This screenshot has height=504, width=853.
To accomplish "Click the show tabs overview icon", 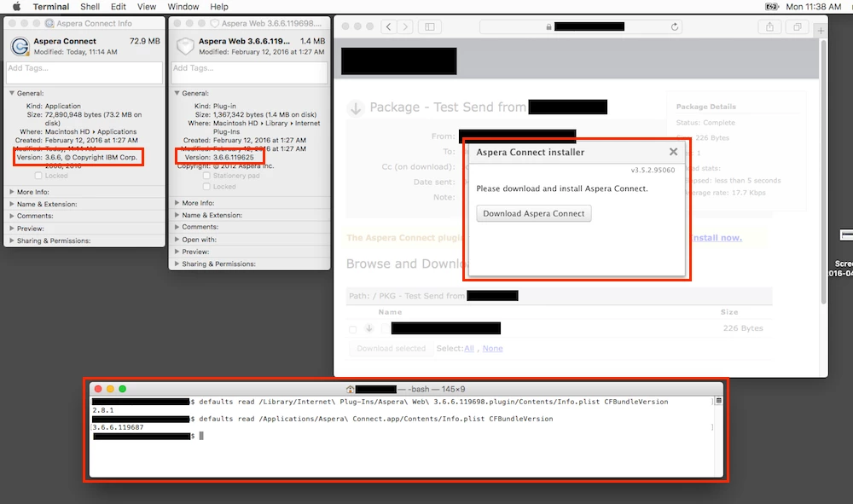I will click(798, 26).
